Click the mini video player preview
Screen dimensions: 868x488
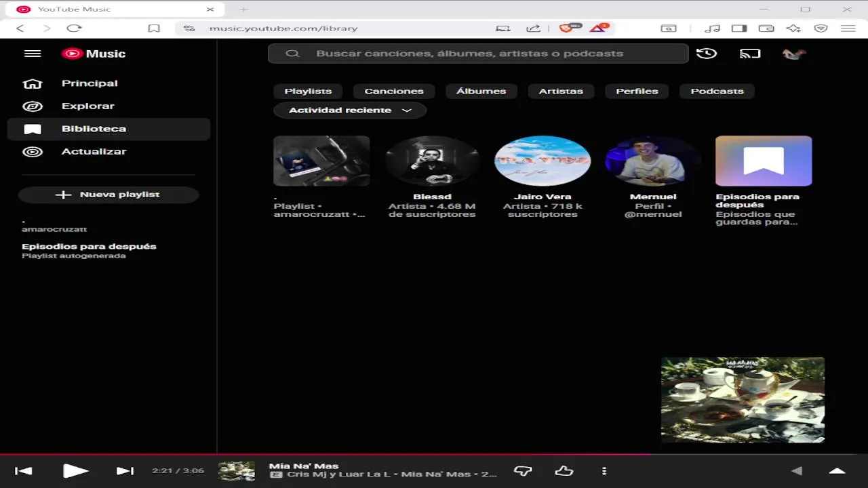tap(743, 400)
